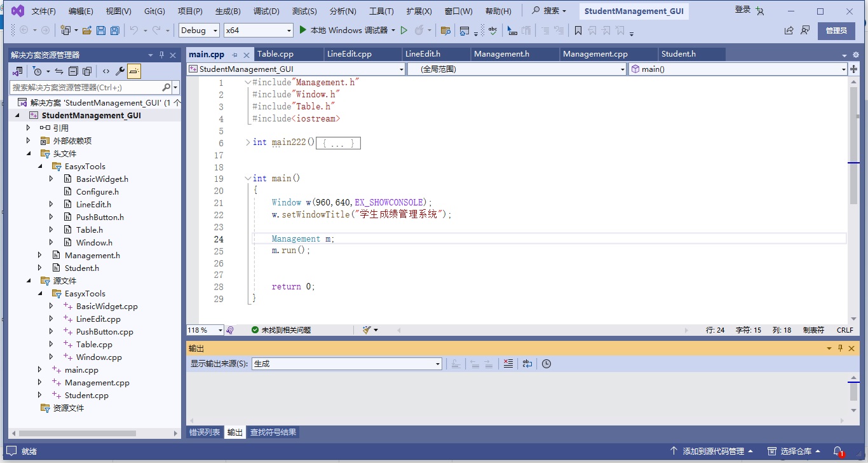Undo the last edit with the toolbar arrow
The height and width of the screenshot is (463, 868).
pos(133,30)
